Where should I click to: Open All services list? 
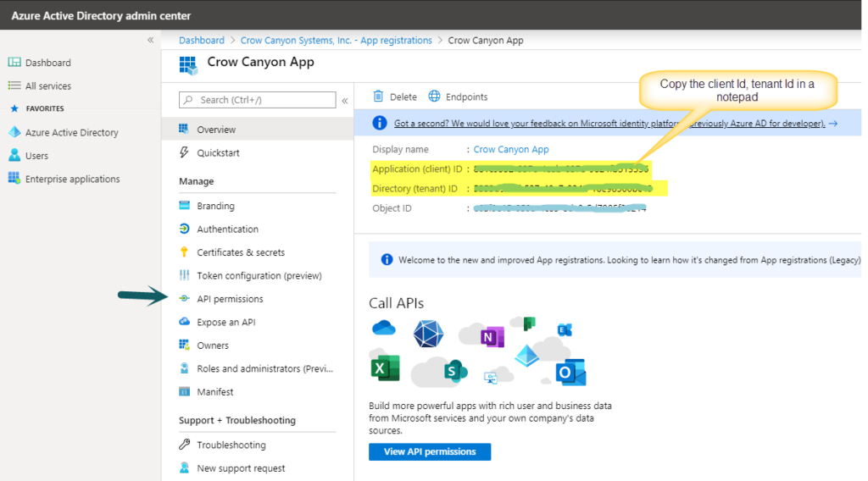coord(48,86)
